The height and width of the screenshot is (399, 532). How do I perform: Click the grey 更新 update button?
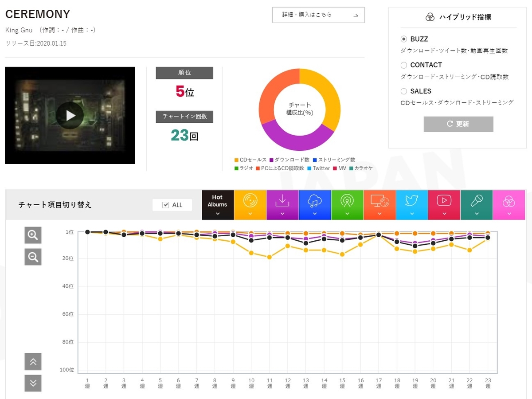click(458, 124)
